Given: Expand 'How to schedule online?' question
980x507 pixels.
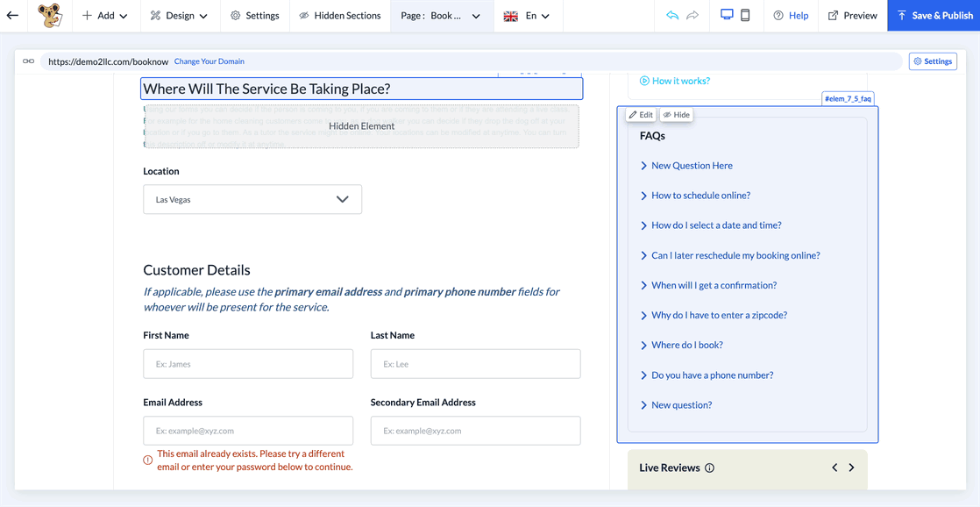Looking at the screenshot, I should [700, 196].
